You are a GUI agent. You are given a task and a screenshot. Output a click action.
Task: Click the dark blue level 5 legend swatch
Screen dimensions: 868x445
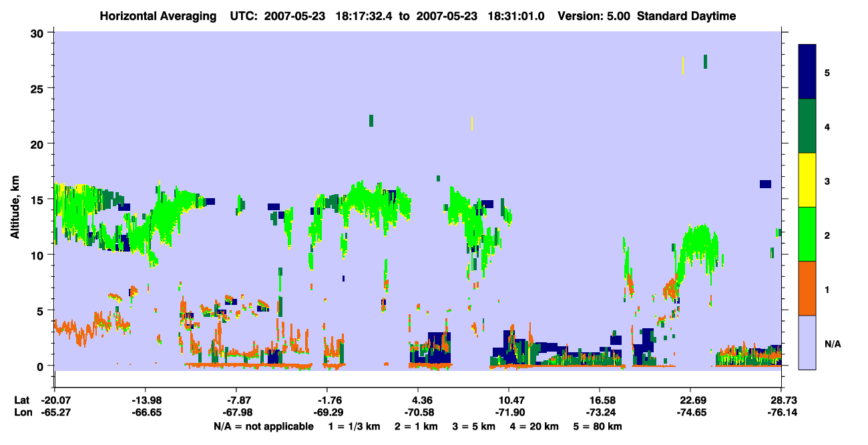tap(807, 72)
